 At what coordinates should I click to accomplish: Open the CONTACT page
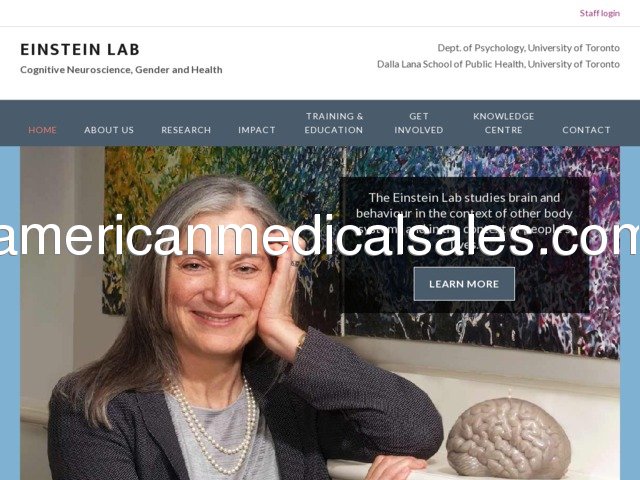pyautogui.click(x=587, y=130)
